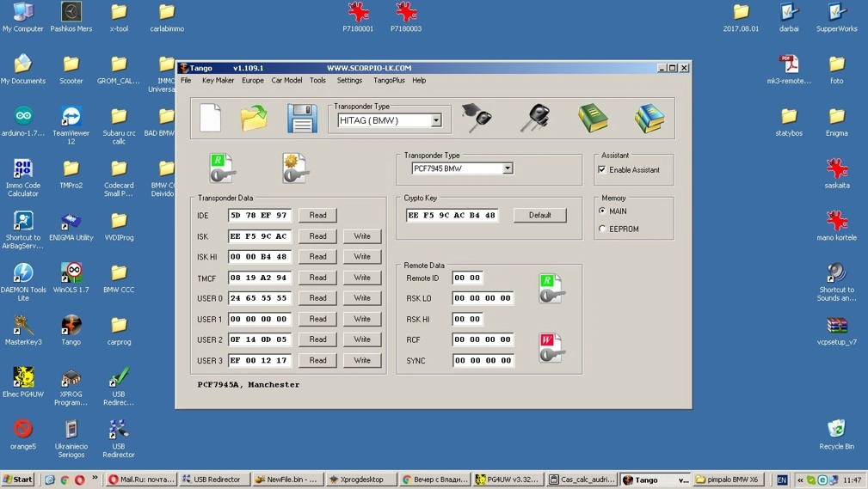Image resolution: width=868 pixels, height=489 pixels.
Task: Open pimpalo BMW X6 taskbar folder
Action: [x=728, y=480]
